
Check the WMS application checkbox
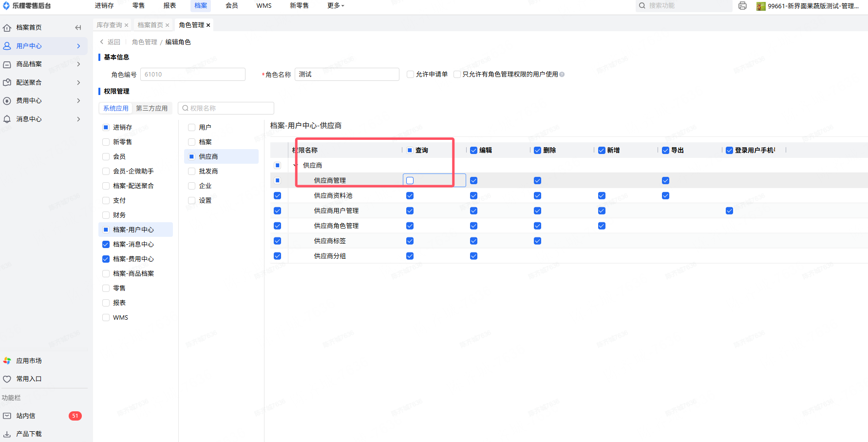[106, 317]
